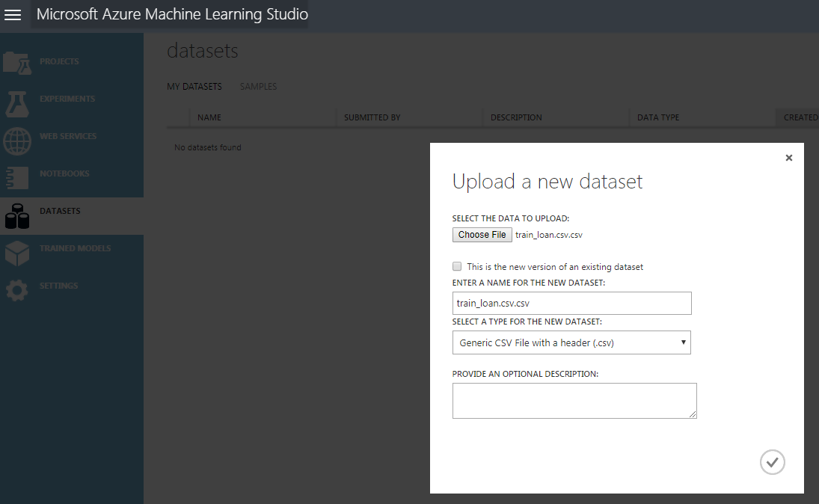This screenshot has height=504, width=819.
Task: Click the Datasets cylinder icon
Action: pos(16,216)
